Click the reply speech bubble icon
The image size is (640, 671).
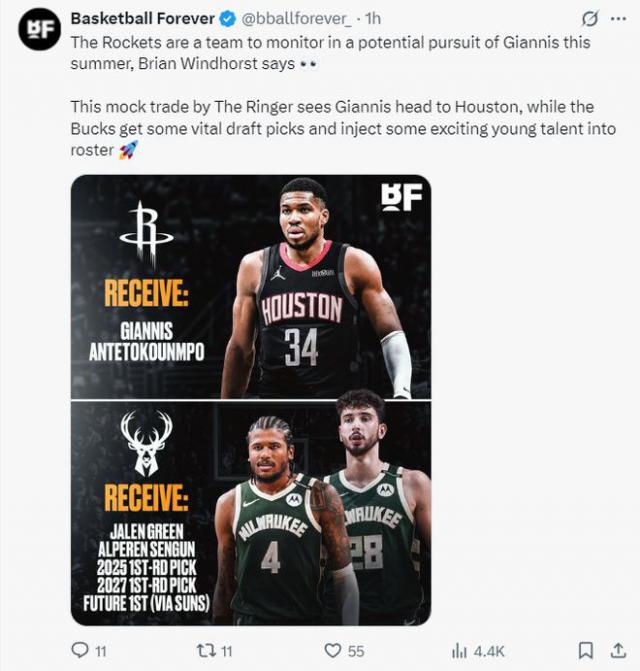pyautogui.click(x=80, y=650)
